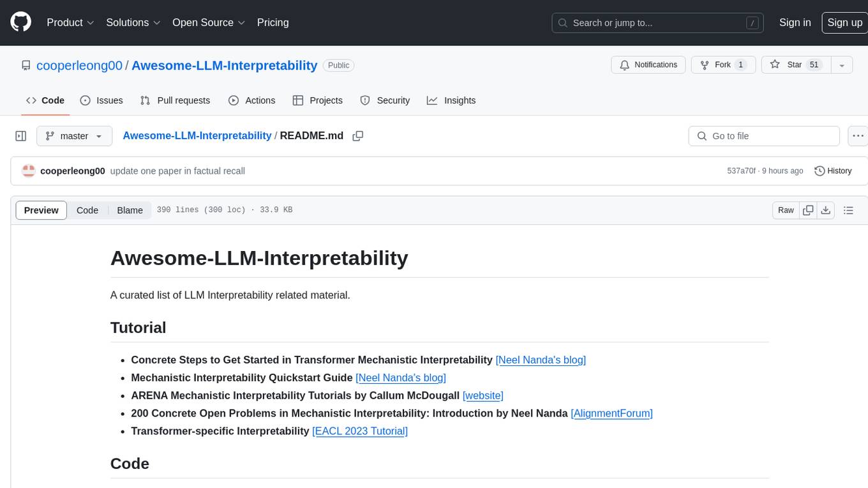Screen dimensions: 868x488
Task: Switch to the Security tab
Action: coord(385,100)
